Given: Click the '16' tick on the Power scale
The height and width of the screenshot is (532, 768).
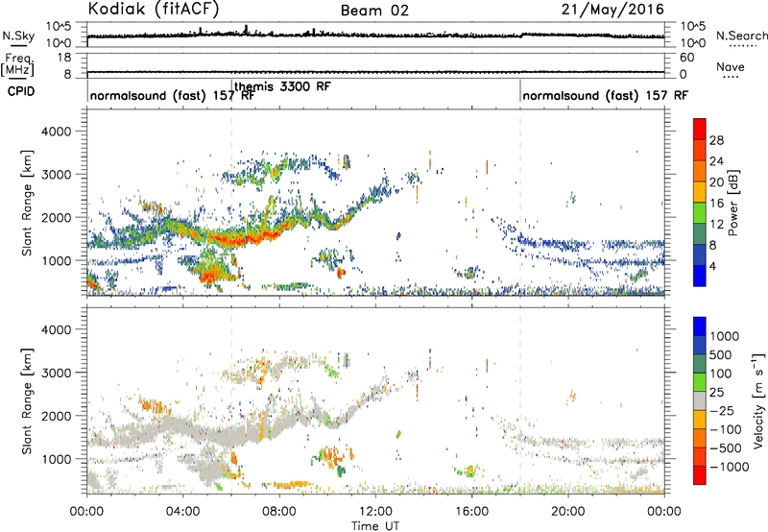Looking at the screenshot, I should [716, 204].
